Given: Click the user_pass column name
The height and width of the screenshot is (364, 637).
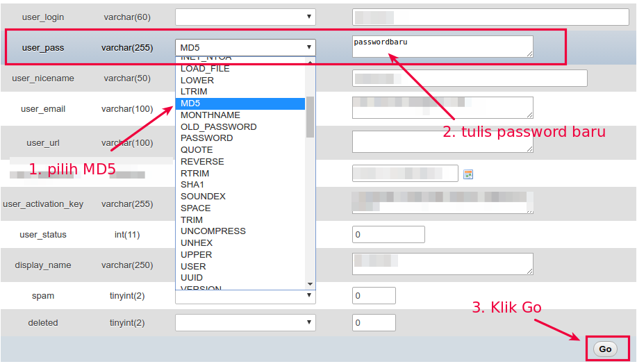Looking at the screenshot, I should [x=43, y=47].
